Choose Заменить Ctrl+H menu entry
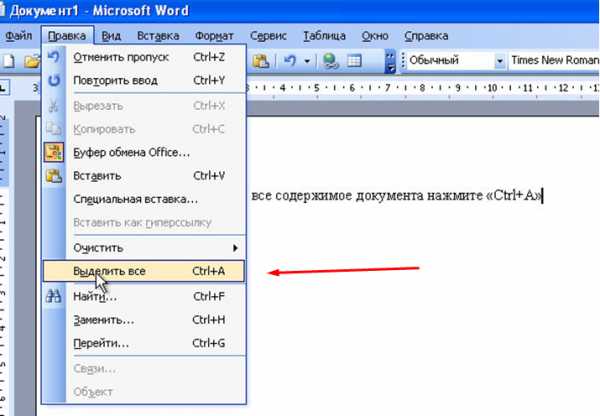Screen dimensions: 600x416 (x=144, y=320)
